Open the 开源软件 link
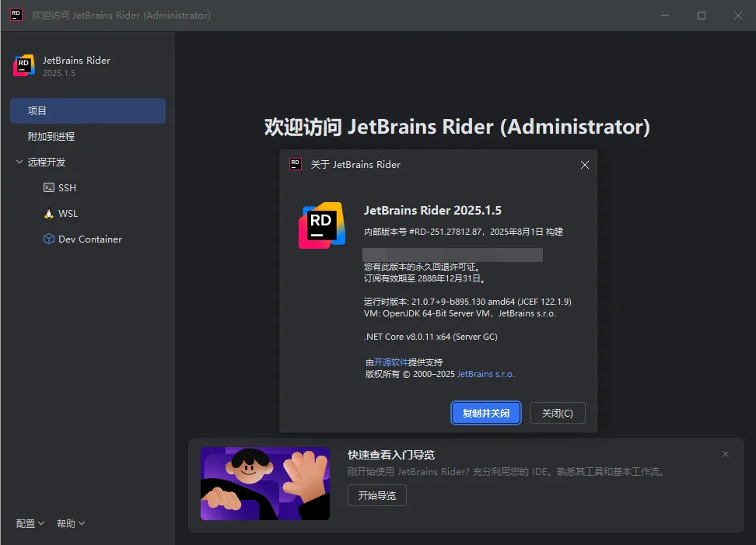Screen dimensions: 756x545 pos(391,362)
